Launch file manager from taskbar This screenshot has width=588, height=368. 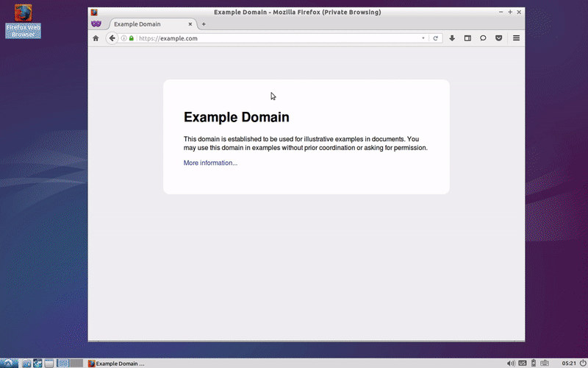click(x=26, y=363)
